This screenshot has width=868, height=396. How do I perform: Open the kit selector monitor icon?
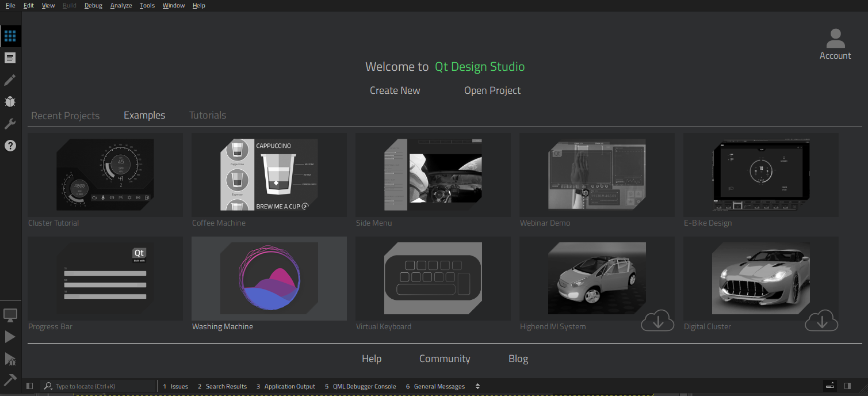pos(10,315)
